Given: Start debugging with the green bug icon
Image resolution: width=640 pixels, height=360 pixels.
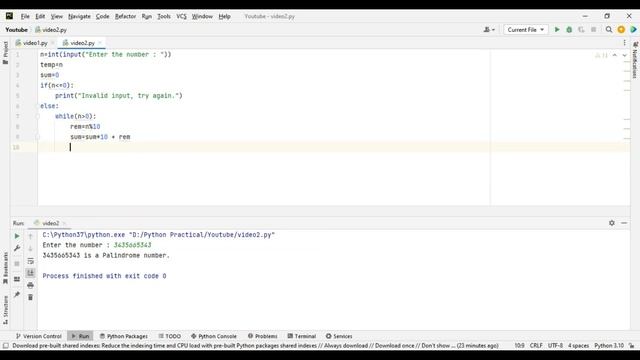Looking at the screenshot, I should (569, 30).
